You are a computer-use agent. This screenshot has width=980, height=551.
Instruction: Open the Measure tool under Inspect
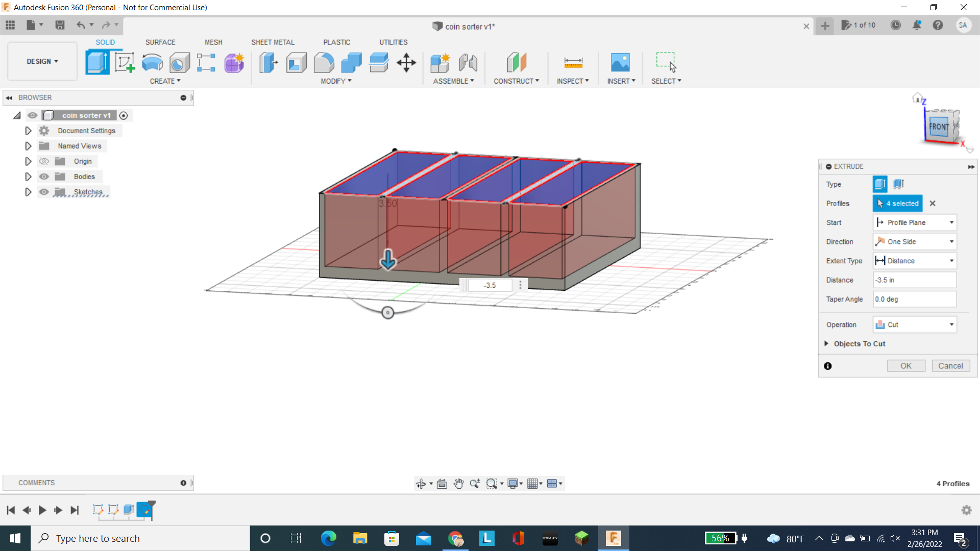[x=573, y=62]
